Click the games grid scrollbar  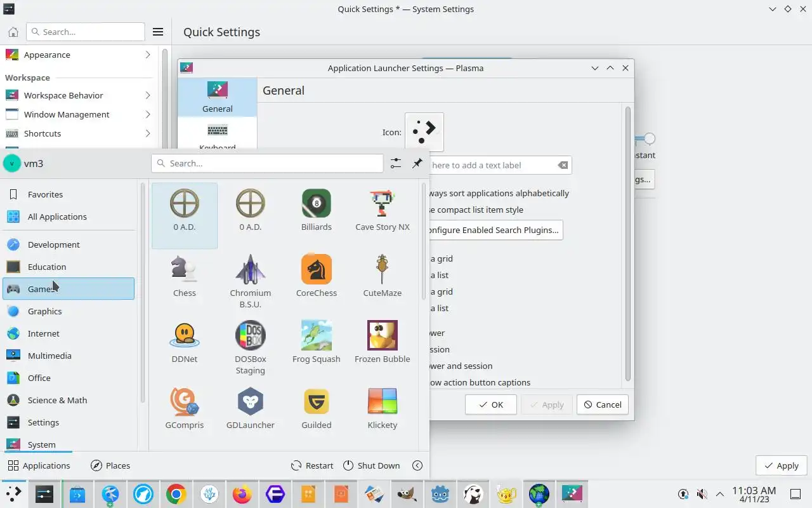423,241
